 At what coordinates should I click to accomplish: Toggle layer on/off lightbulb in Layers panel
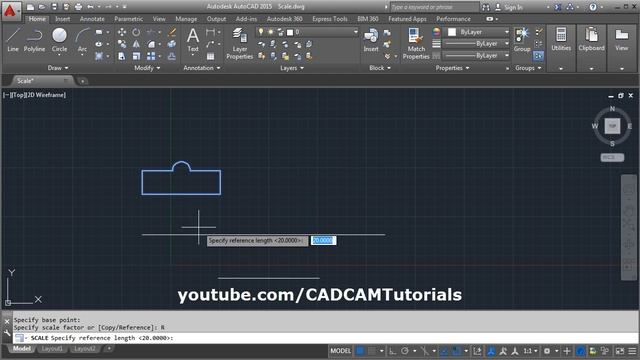pos(261,32)
